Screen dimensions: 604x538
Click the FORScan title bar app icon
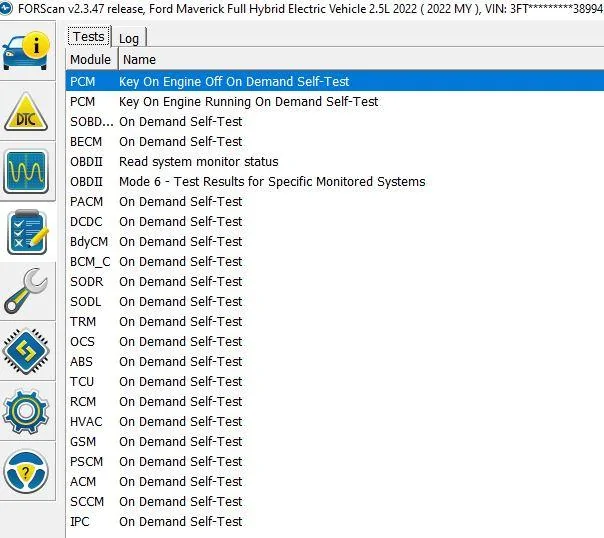coord(6,8)
